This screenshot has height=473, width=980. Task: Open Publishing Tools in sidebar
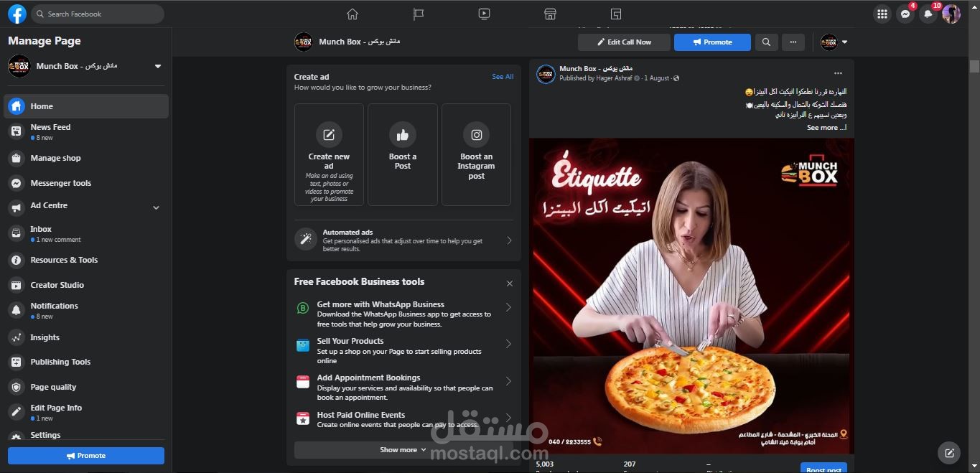(x=86, y=362)
